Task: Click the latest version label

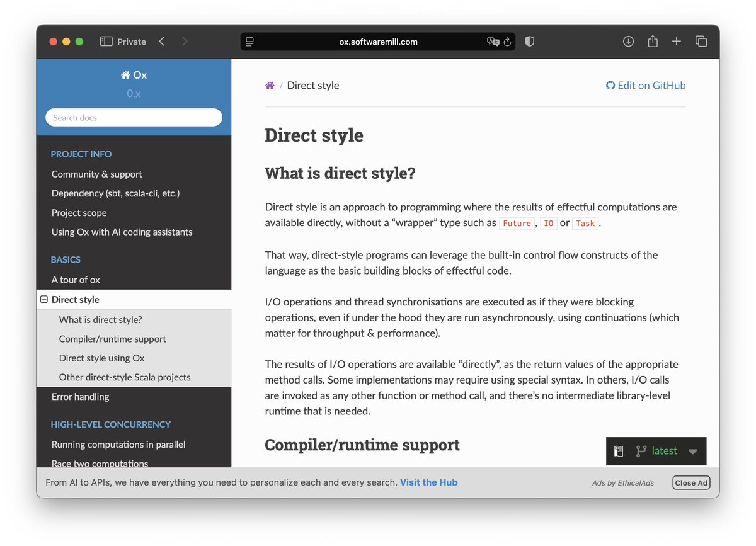Action: (x=665, y=451)
